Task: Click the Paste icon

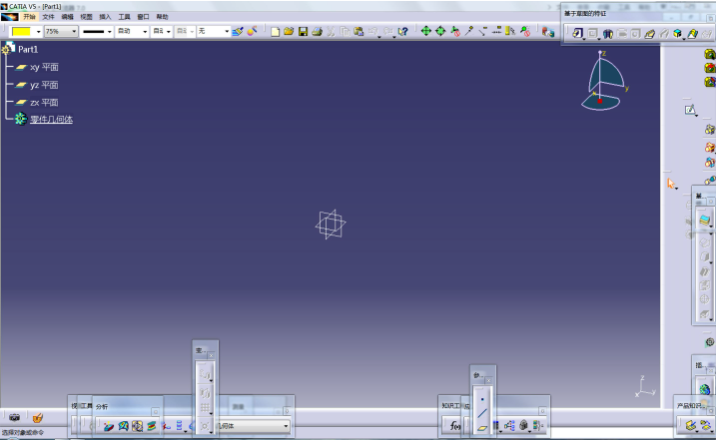Action: 359,31
